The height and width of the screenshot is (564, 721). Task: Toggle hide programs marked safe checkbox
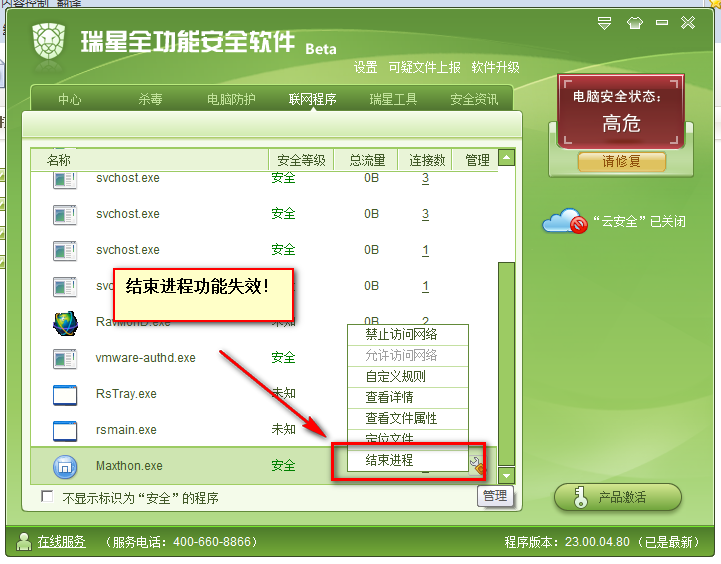pyautogui.click(x=47, y=496)
